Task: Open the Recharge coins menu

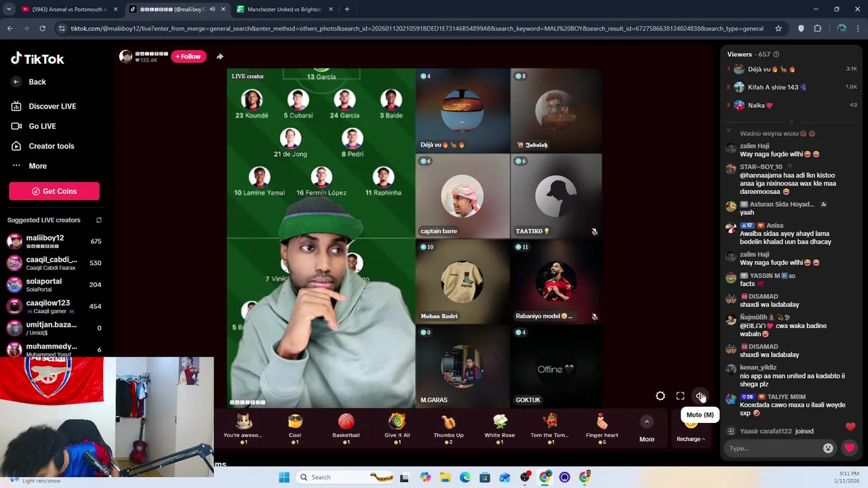Action: coord(690,439)
